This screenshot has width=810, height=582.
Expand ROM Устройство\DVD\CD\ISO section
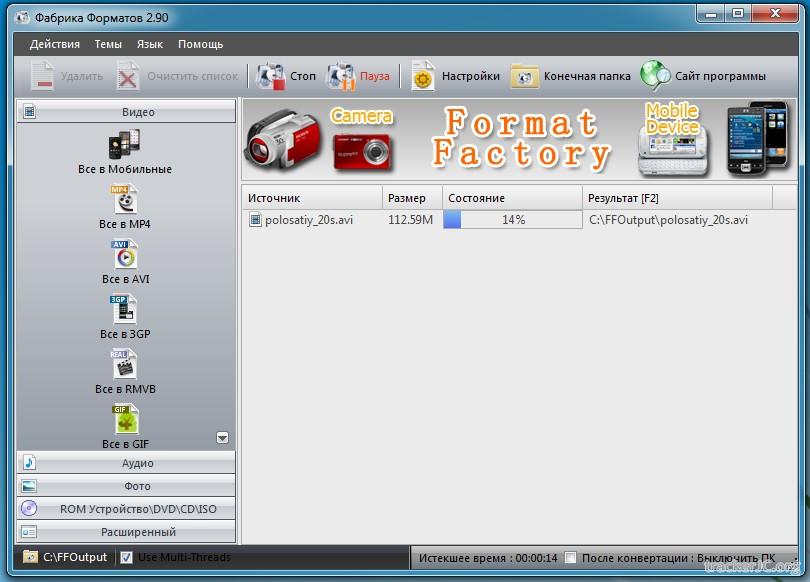coord(126,509)
